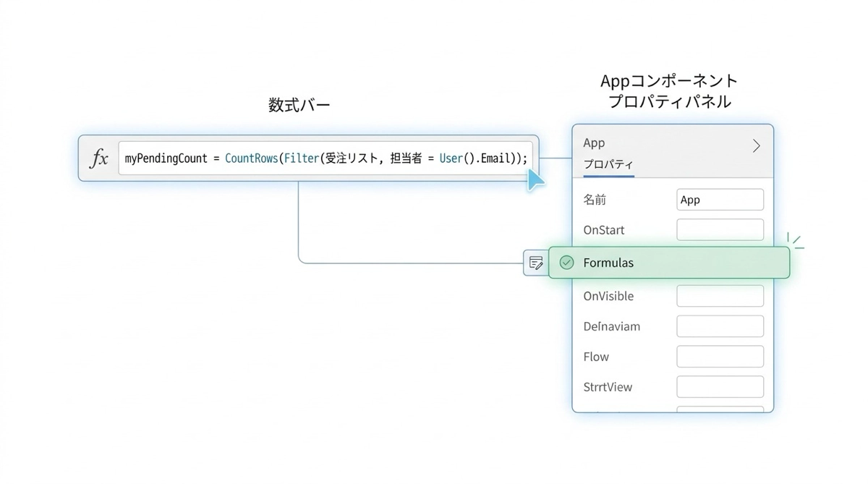Select the highlighted Formulas property row
This screenshot has width=868, height=484.
click(669, 263)
